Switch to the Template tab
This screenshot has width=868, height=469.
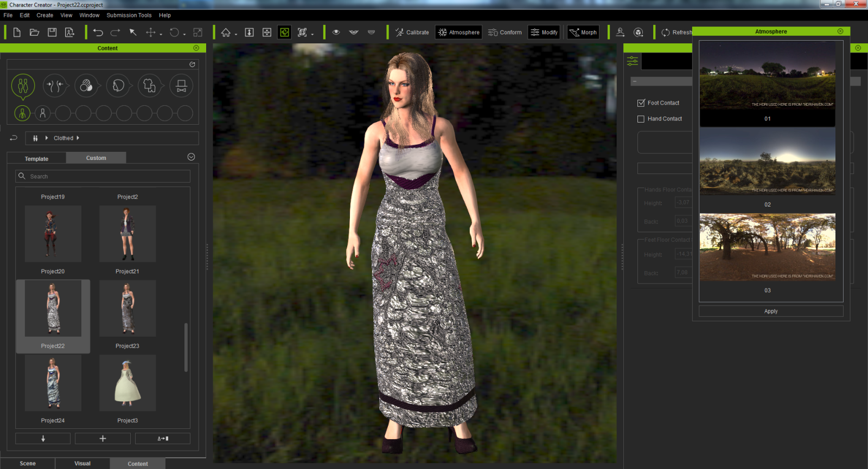[36, 158]
